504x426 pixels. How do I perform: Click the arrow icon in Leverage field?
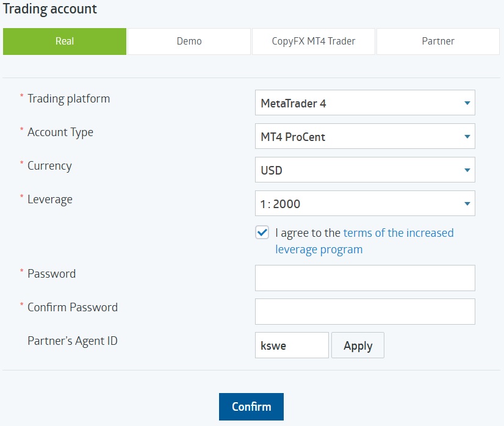[467, 204]
